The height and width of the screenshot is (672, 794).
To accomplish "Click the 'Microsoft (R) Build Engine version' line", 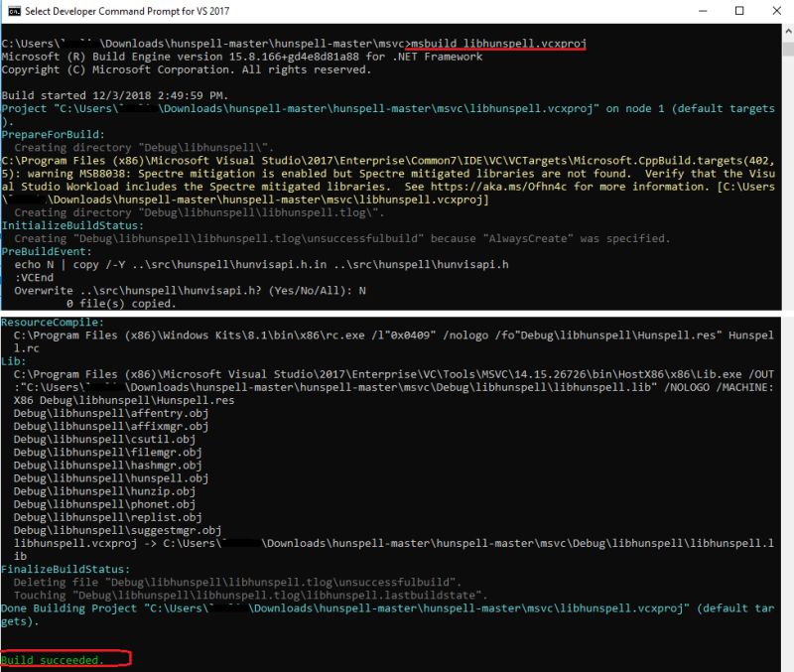I will point(241,57).
